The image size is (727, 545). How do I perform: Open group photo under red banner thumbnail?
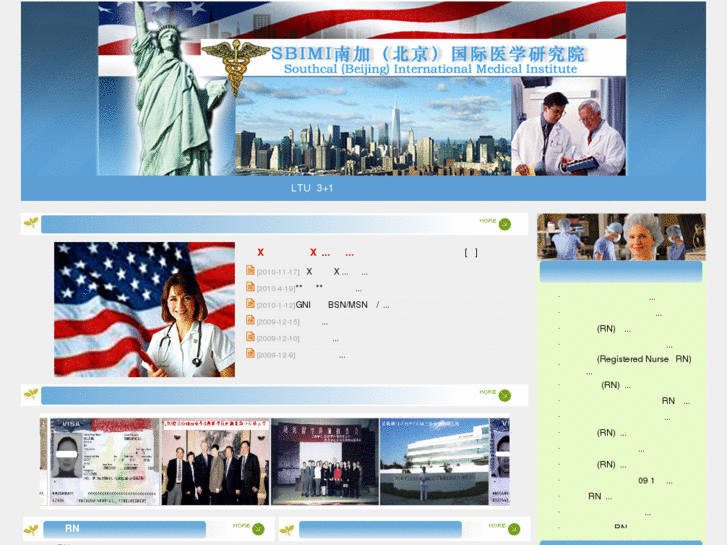pyautogui.click(x=215, y=462)
